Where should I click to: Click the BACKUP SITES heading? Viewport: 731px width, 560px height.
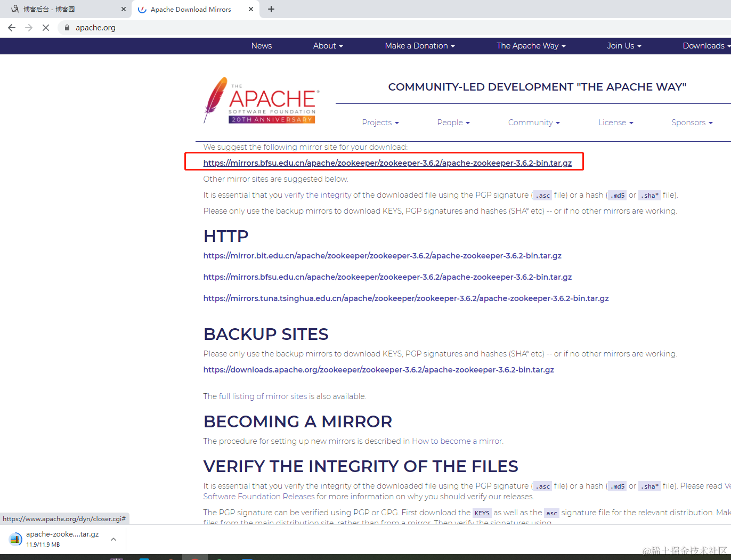pos(266,334)
